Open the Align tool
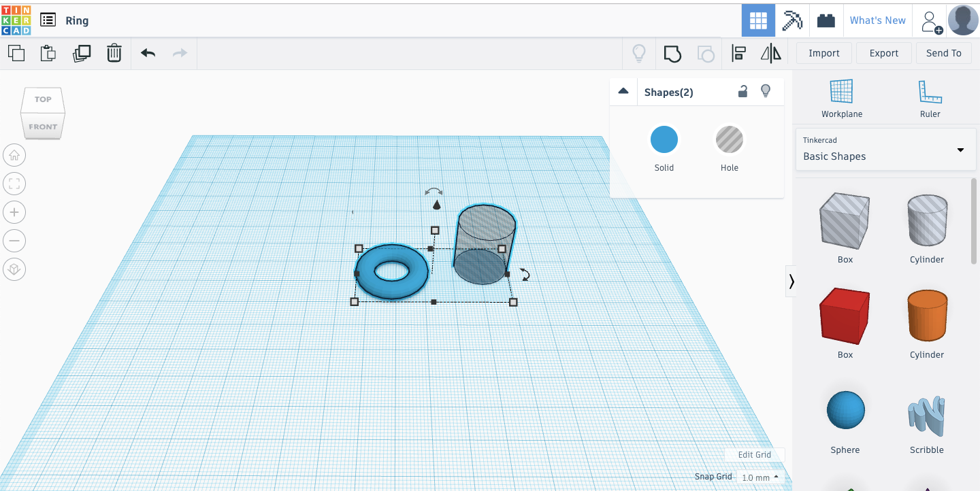 tap(738, 53)
